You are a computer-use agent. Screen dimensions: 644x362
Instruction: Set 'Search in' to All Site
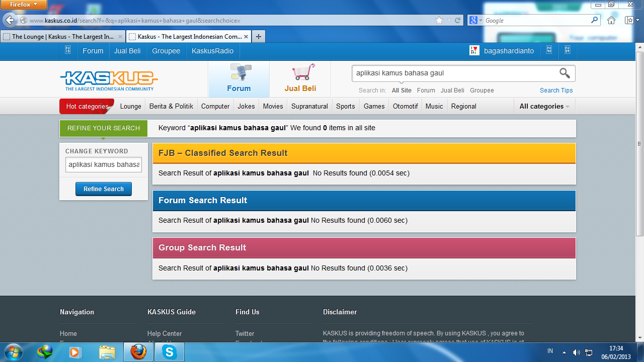(x=401, y=90)
